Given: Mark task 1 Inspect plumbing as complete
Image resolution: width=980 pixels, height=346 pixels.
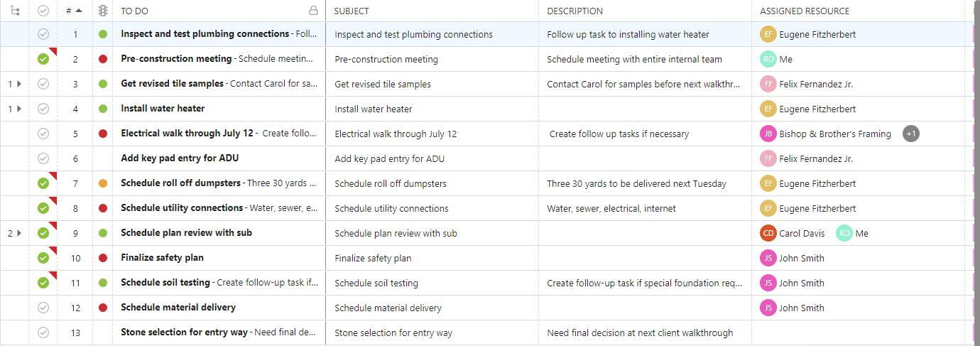Looking at the screenshot, I should pyautogui.click(x=43, y=34).
